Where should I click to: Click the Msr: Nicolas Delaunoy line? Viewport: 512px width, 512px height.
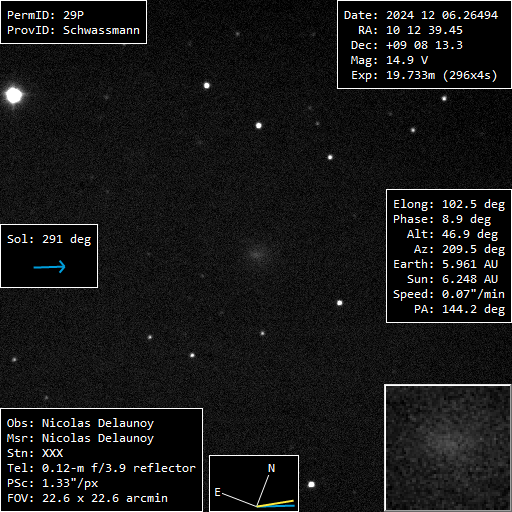click(x=80, y=438)
